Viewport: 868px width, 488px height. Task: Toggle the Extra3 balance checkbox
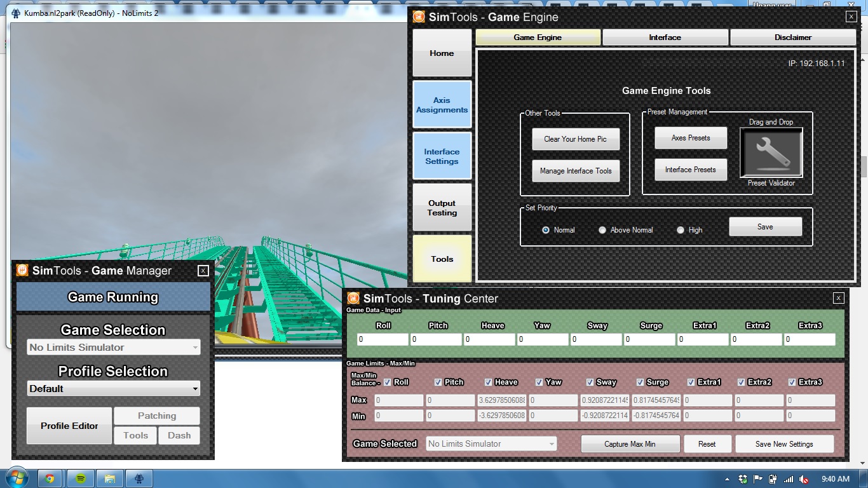792,382
